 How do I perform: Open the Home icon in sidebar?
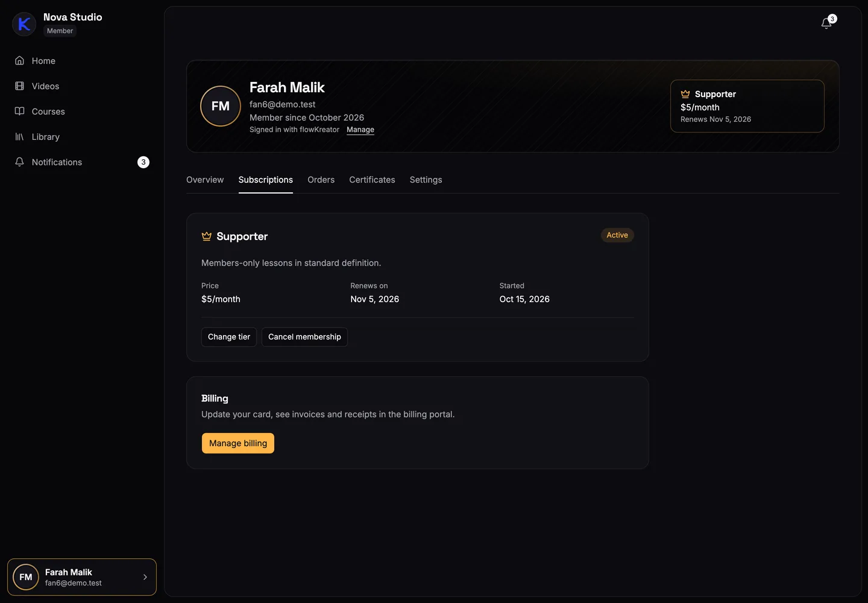coord(19,61)
